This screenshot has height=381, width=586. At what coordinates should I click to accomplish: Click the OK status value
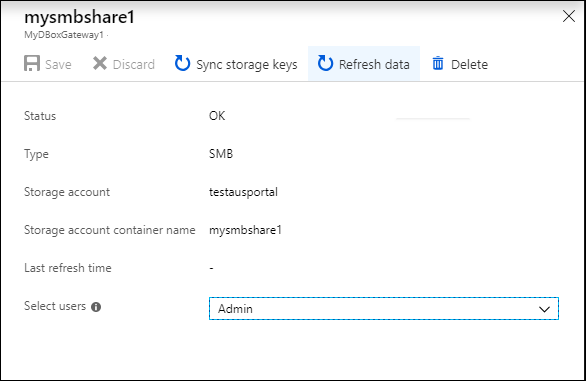coord(217,116)
